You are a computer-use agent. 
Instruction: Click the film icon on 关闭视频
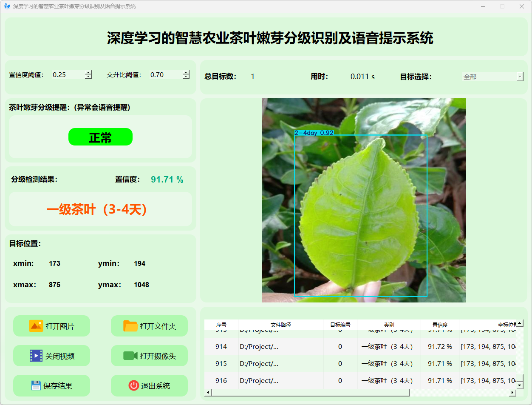(36, 356)
